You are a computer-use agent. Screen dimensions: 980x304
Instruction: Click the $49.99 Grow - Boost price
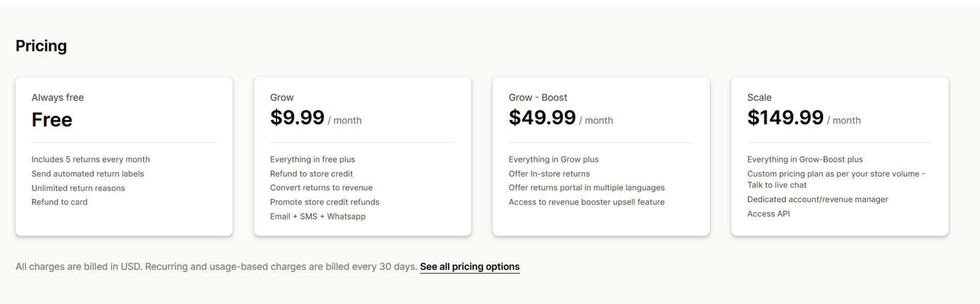click(542, 118)
